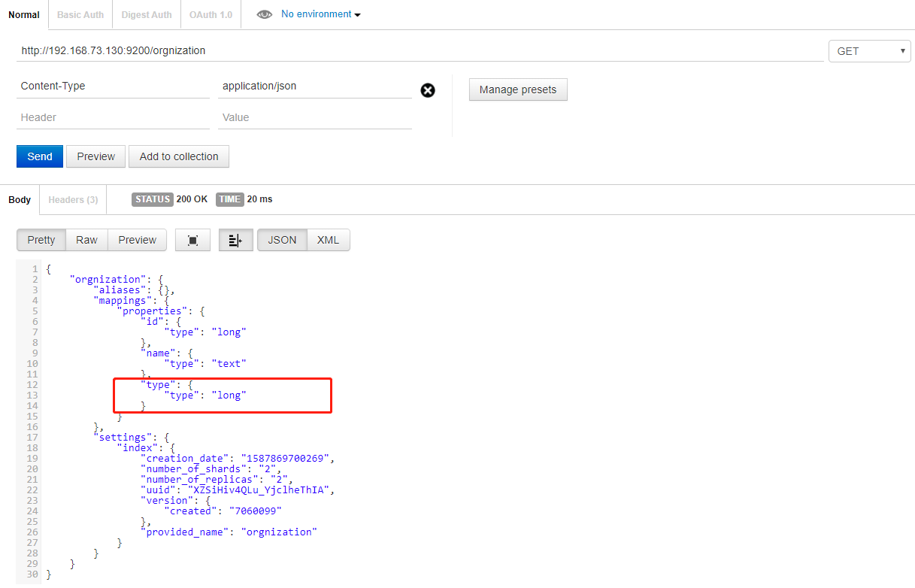The height and width of the screenshot is (588, 915).
Task: Click Add to collection button
Action: coord(179,156)
